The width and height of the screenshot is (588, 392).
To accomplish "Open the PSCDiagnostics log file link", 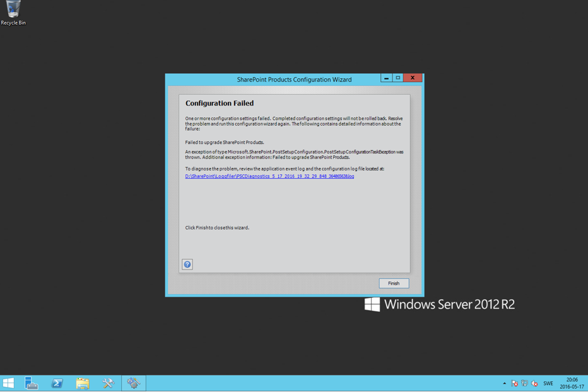I will coord(269,177).
